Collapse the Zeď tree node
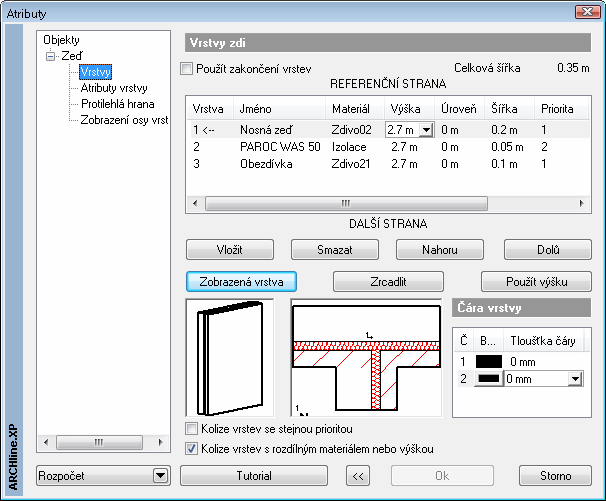The height and width of the screenshot is (501, 606). [50, 56]
